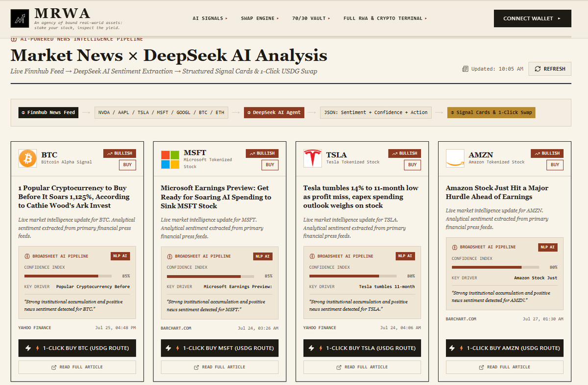Viewport: 588px width, 385px height.
Task: Click the BUY tag on BTC card
Action: click(x=127, y=165)
